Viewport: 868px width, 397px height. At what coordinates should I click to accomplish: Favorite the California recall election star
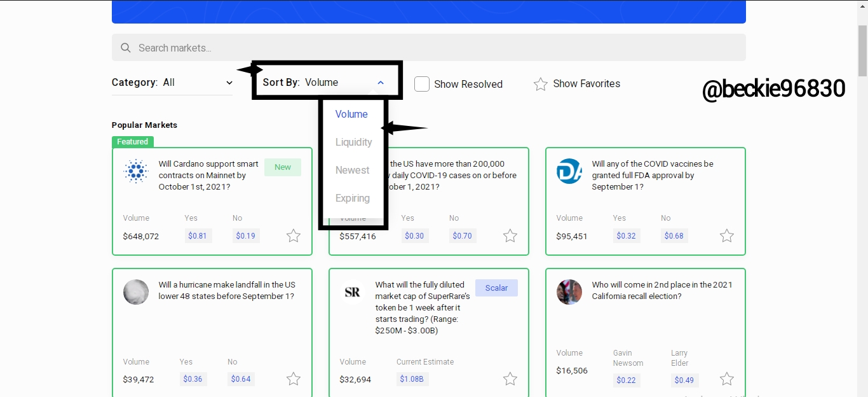tap(727, 379)
